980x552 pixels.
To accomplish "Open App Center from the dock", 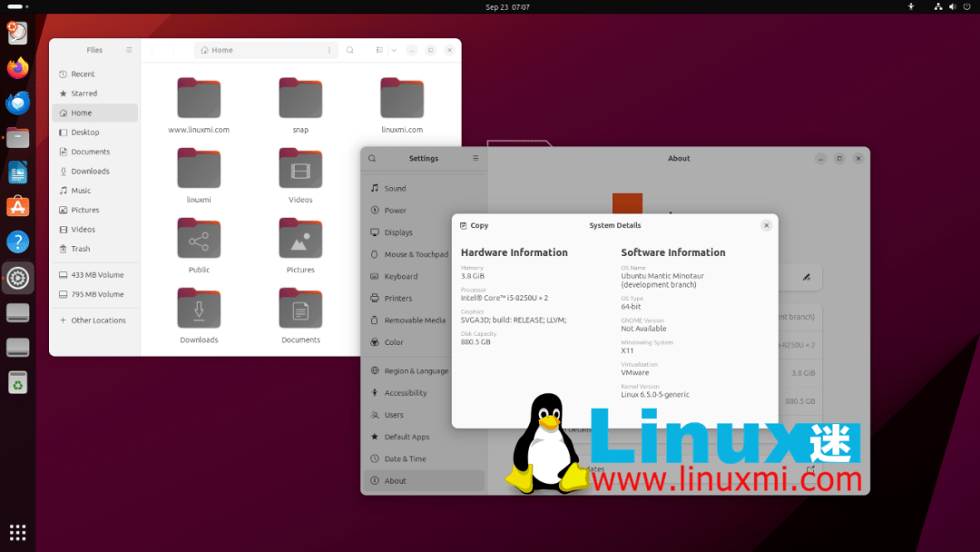I will tap(17, 206).
